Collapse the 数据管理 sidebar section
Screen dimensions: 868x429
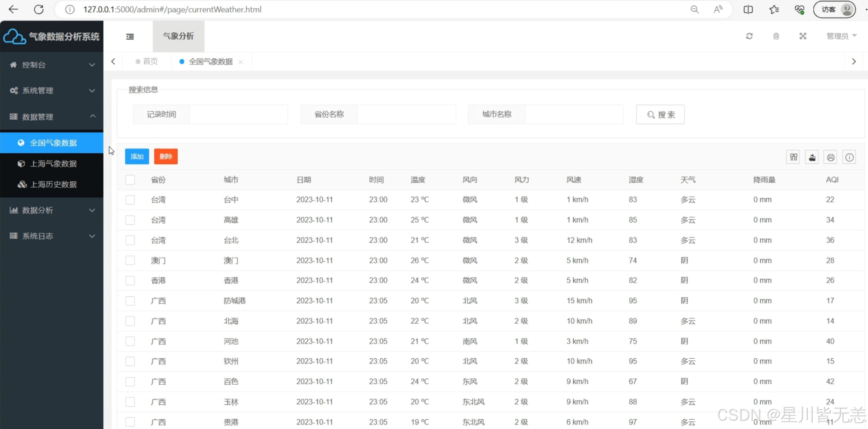(x=52, y=117)
